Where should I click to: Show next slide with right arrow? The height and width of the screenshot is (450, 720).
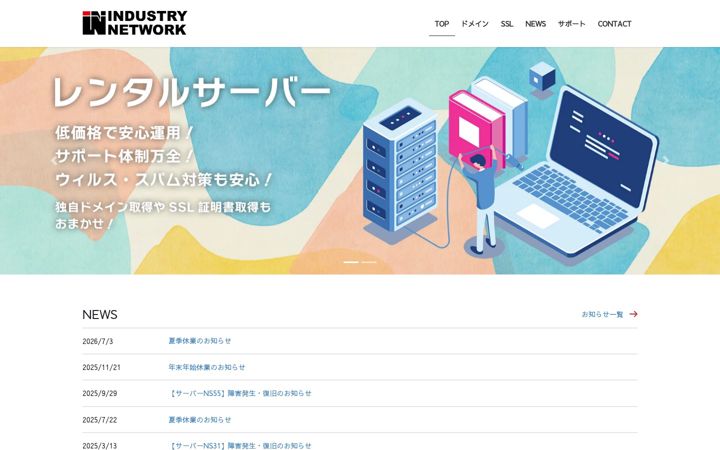point(665,161)
